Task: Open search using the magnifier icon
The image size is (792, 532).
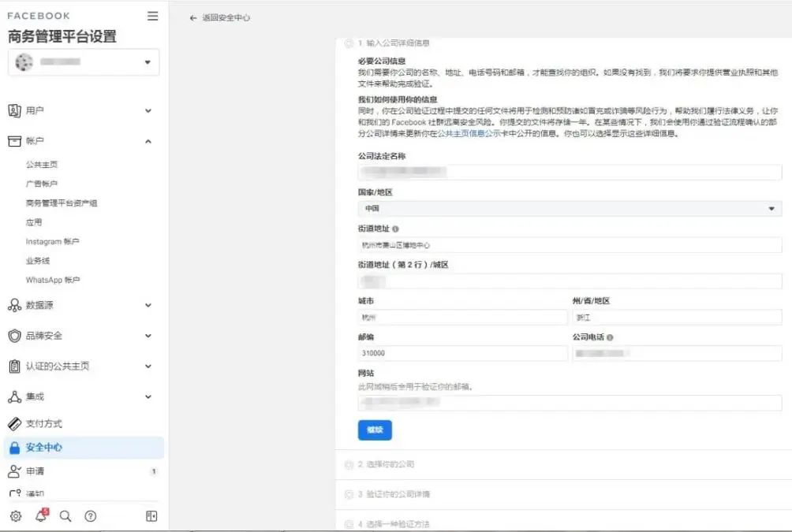Action: pos(66,516)
